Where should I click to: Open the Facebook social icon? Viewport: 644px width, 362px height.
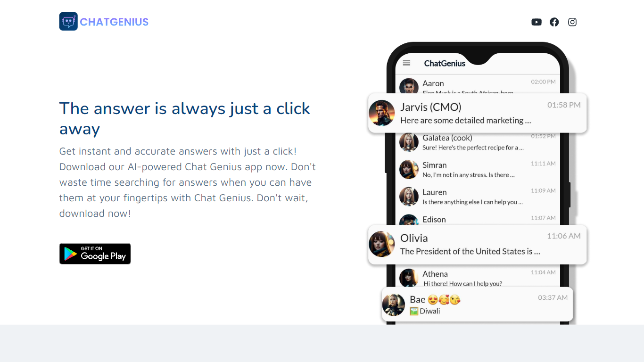554,22
